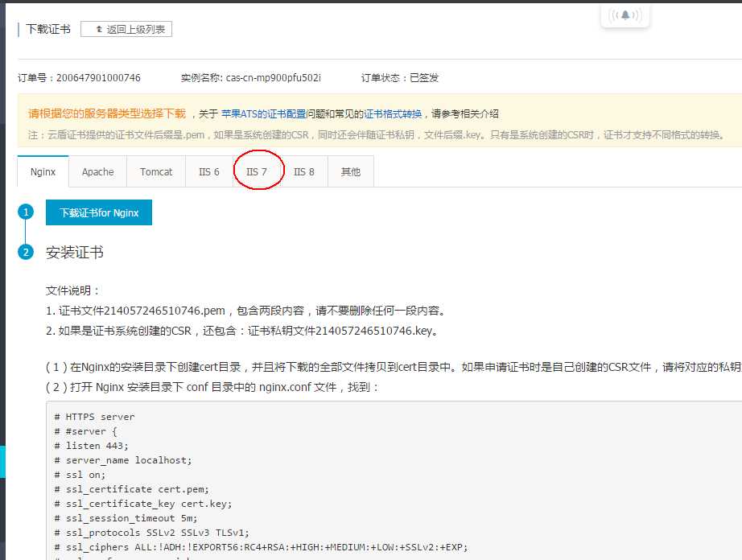Open the IIS 8 tab
The height and width of the screenshot is (560, 742).
pos(304,171)
